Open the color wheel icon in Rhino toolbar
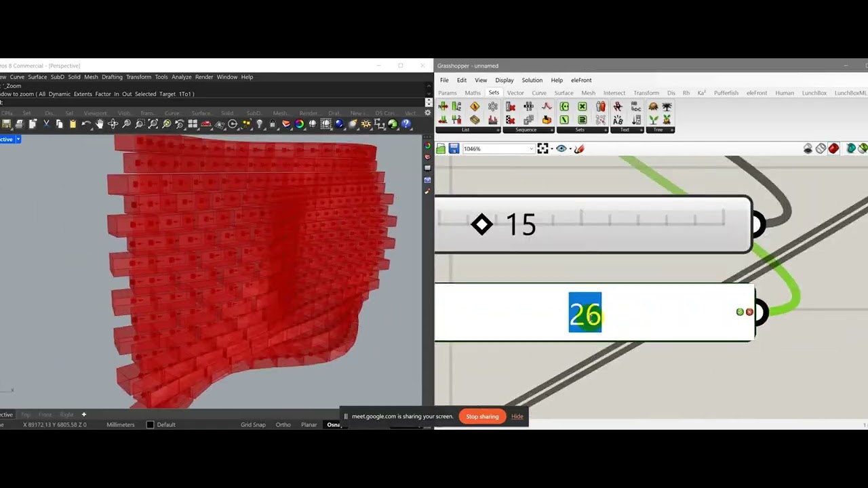868x488 pixels. point(299,124)
